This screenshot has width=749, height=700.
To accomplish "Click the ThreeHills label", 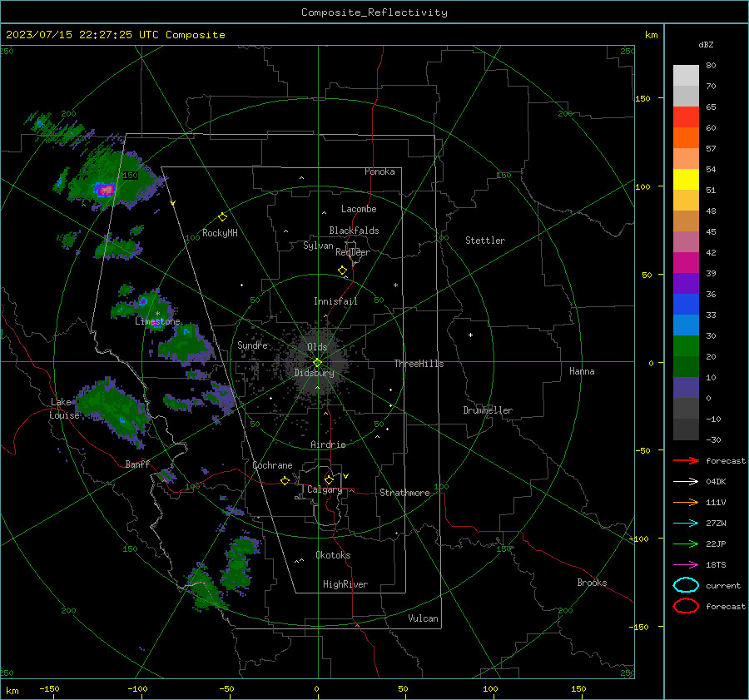I will [419, 364].
